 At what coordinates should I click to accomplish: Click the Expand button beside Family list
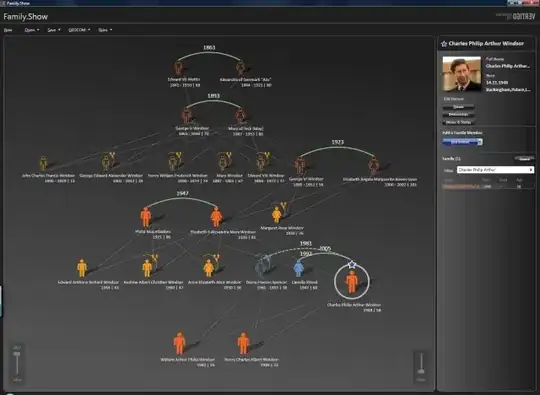pos(524,159)
